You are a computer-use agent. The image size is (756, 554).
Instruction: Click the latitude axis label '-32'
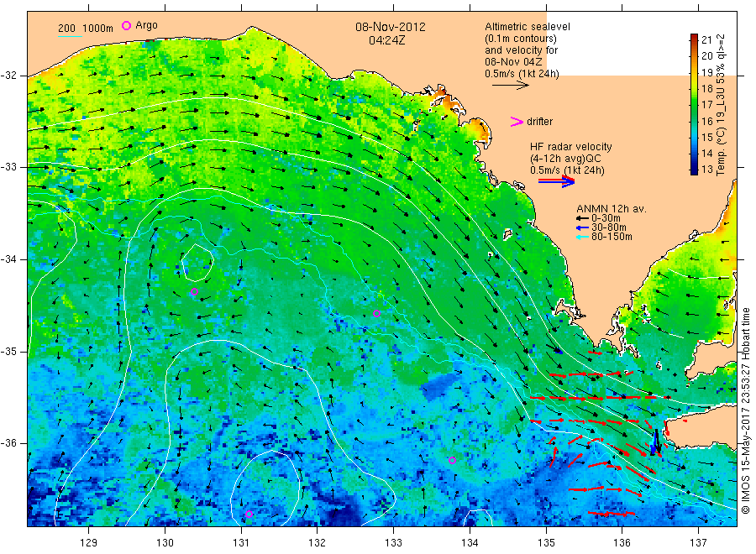8,76
